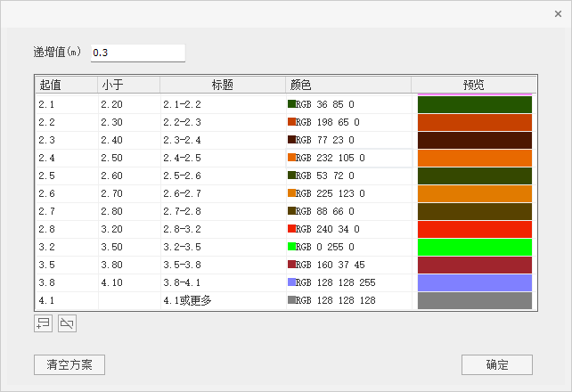572x392 pixels.
Task: Click the bright green preview swatch
Action: pos(474,247)
